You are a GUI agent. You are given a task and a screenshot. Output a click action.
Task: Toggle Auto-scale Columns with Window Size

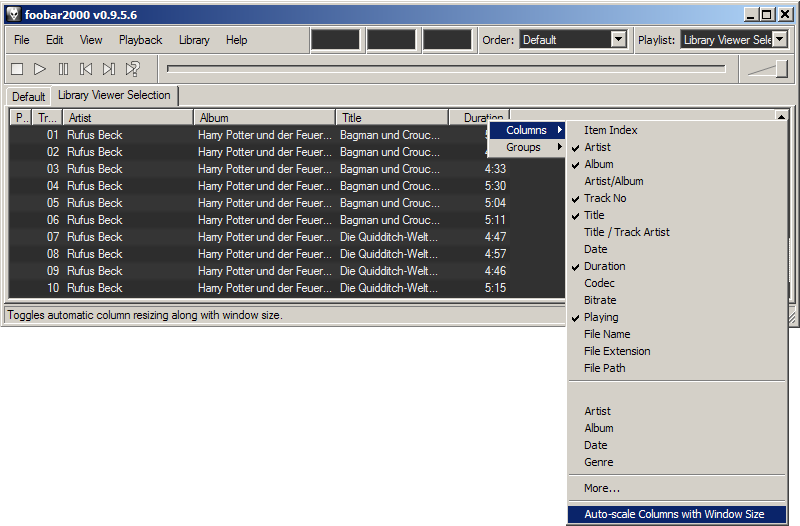click(677, 514)
